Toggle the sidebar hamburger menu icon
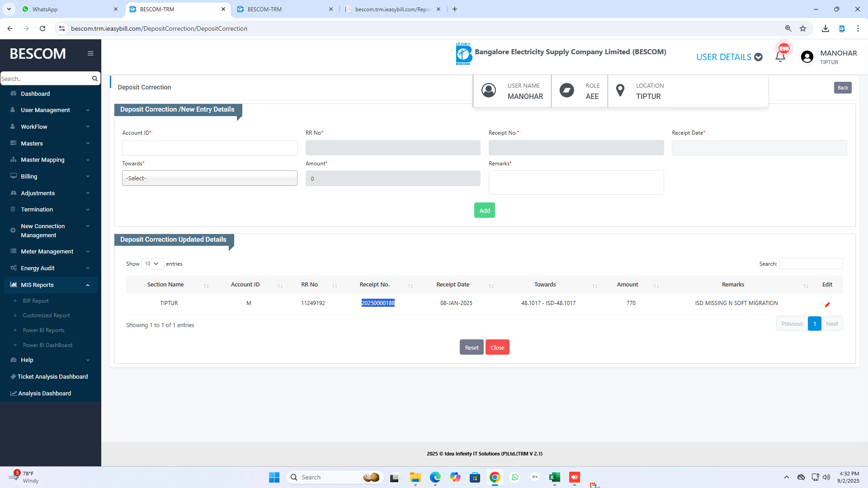The width and height of the screenshot is (868, 488). point(90,53)
